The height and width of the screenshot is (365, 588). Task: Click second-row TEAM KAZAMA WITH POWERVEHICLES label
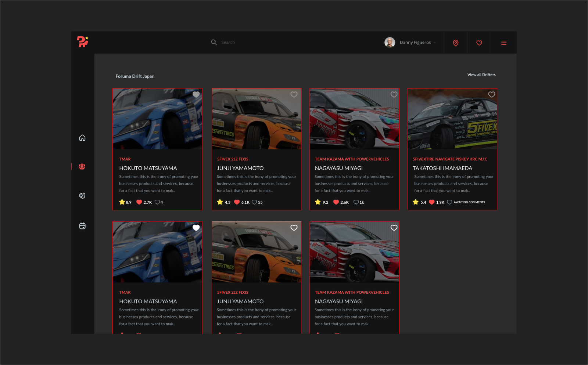[x=352, y=292]
